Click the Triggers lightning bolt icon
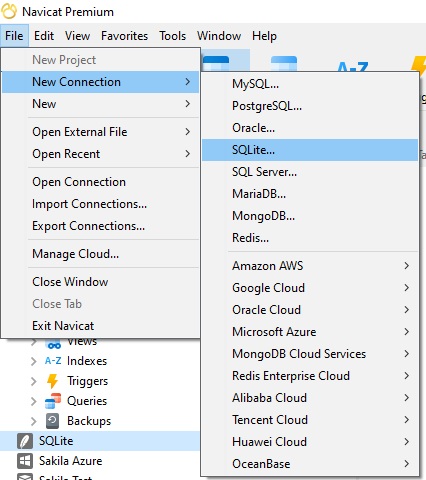This screenshot has height=480, width=426. coord(53,381)
